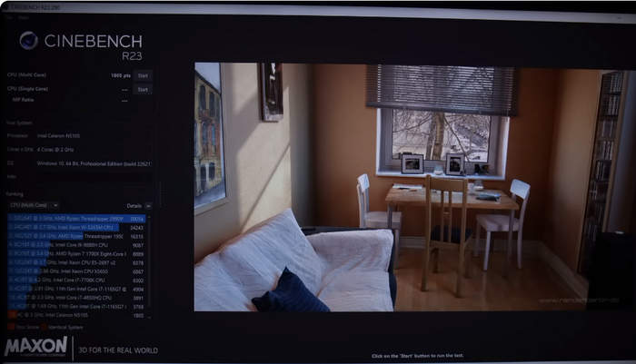
Task: Click the Cinebench sphere logo icon
Action: pos(29,41)
